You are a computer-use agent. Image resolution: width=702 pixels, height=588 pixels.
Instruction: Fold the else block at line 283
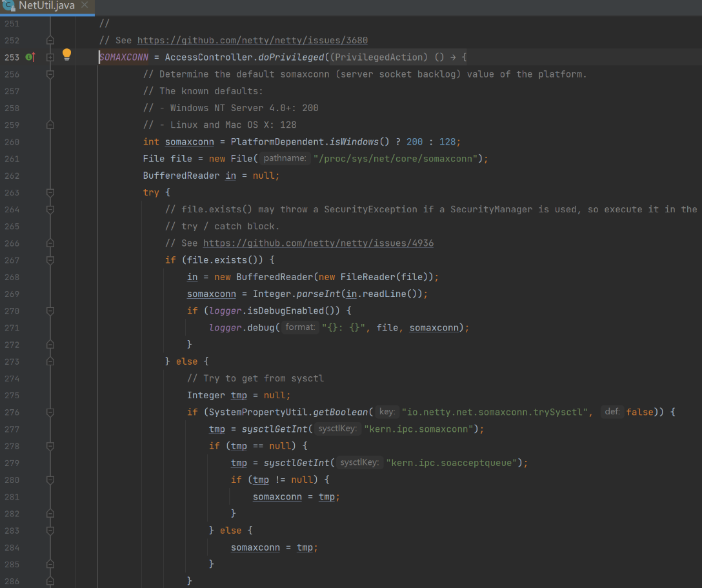50,530
